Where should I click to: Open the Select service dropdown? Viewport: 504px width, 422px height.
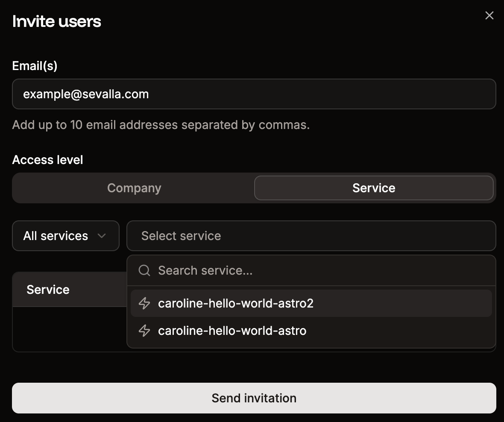[311, 236]
